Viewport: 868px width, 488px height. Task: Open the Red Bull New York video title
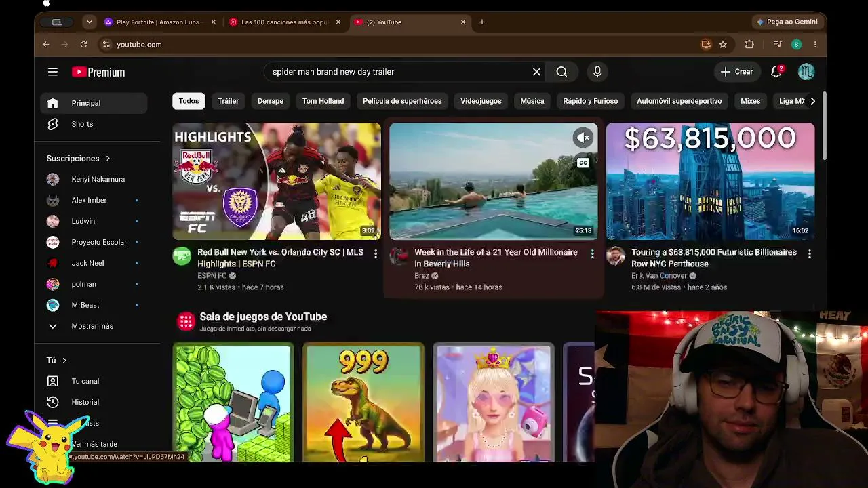(x=281, y=258)
